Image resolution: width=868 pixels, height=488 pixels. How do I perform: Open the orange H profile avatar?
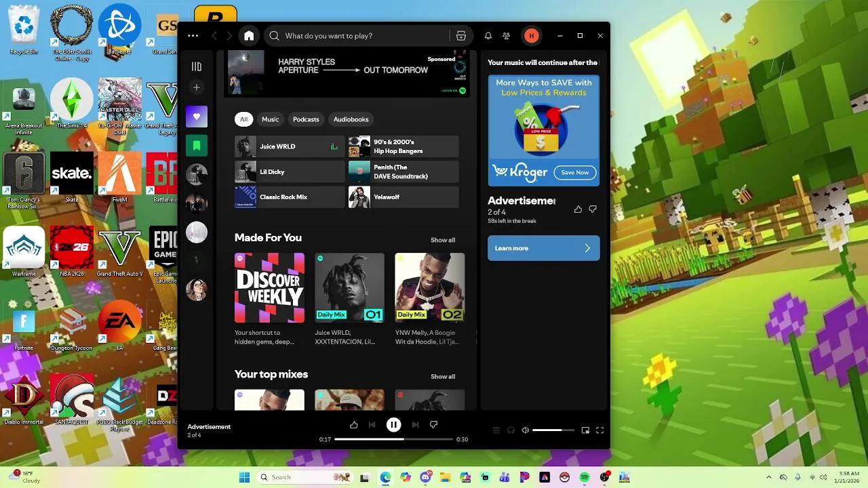(x=531, y=36)
